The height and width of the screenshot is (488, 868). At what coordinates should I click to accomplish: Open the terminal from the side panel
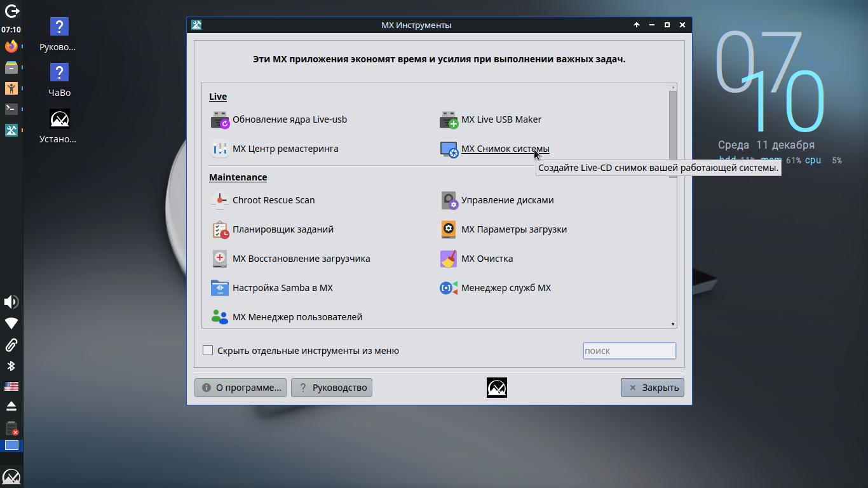pos(11,109)
